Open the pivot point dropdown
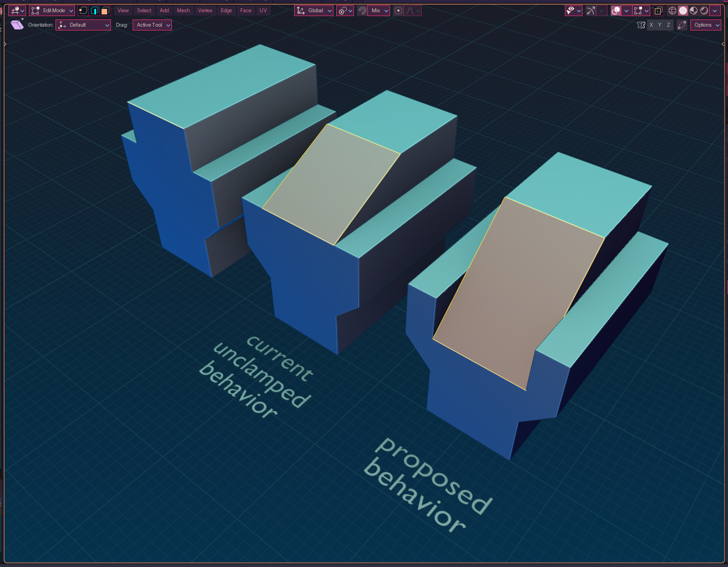Image resolution: width=728 pixels, height=567 pixels. [x=345, y=11]
